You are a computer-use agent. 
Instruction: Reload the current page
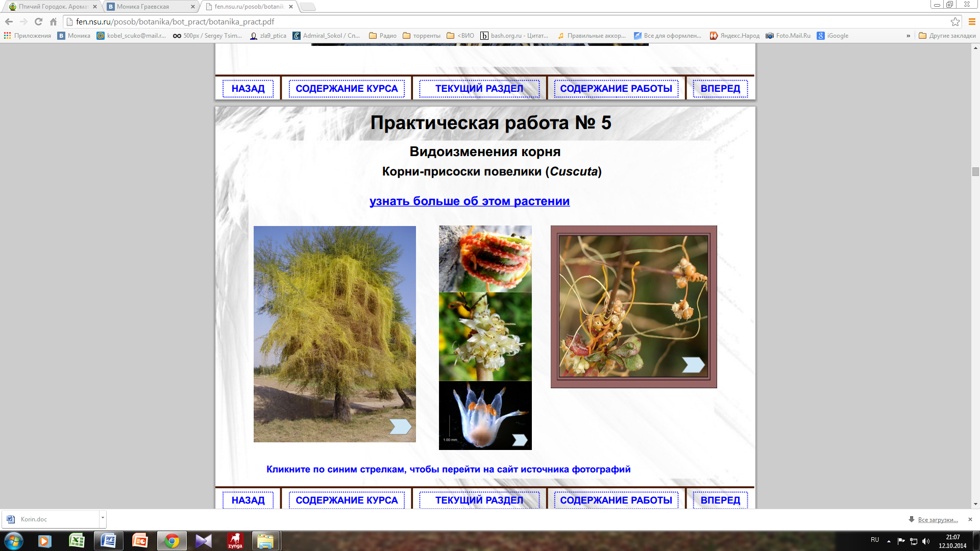(38, 21)
